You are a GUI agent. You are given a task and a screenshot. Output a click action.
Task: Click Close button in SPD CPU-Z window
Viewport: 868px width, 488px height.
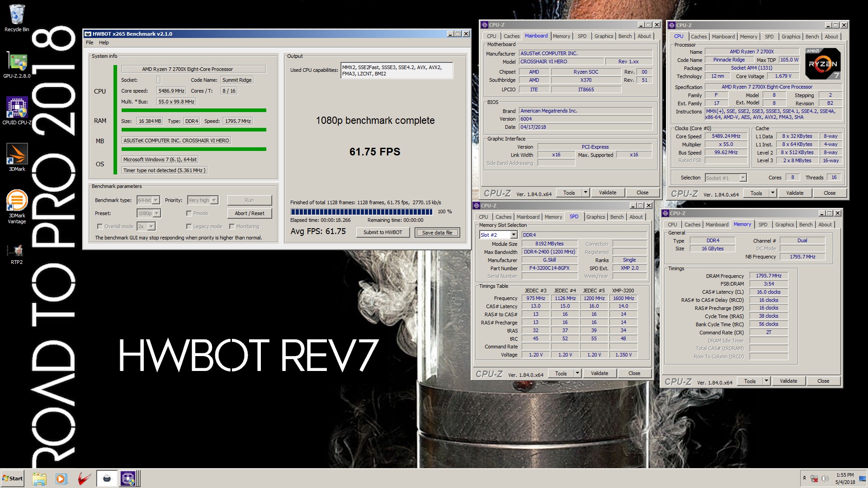click(634, 373)
